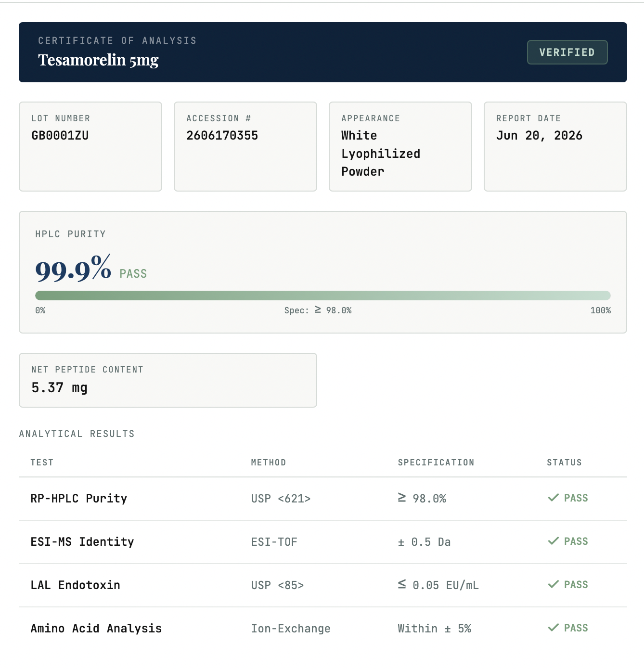Click the RP-HPLC Purity pass checkmark

[x=554, y=498]
